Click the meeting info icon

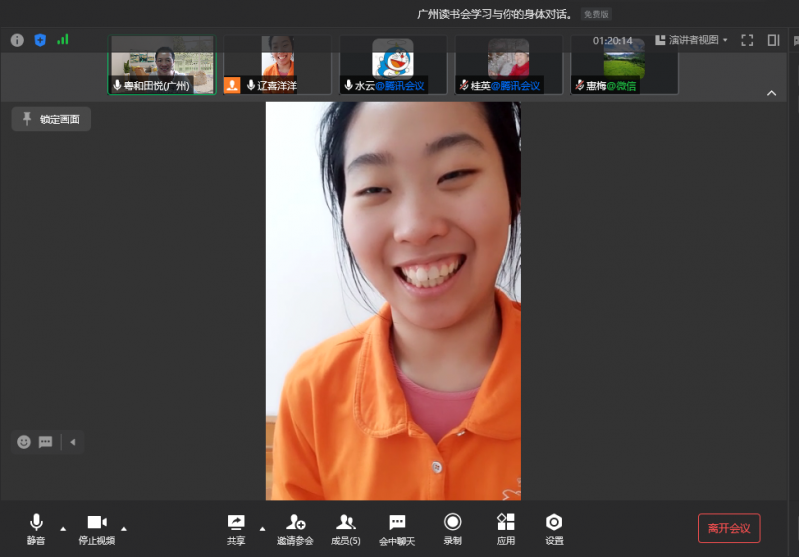coord(17,40)
